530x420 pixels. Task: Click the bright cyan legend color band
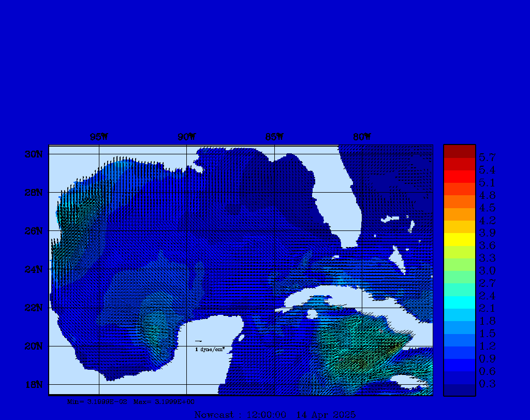459,302
